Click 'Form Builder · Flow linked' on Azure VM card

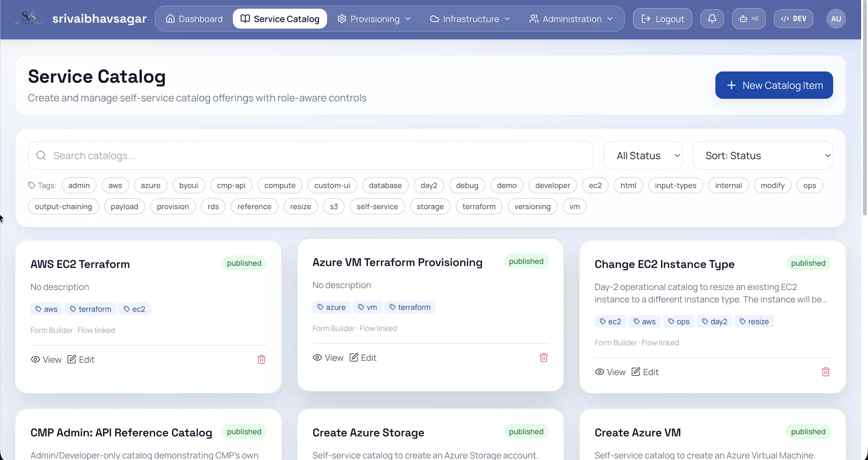tap(354, 328)
